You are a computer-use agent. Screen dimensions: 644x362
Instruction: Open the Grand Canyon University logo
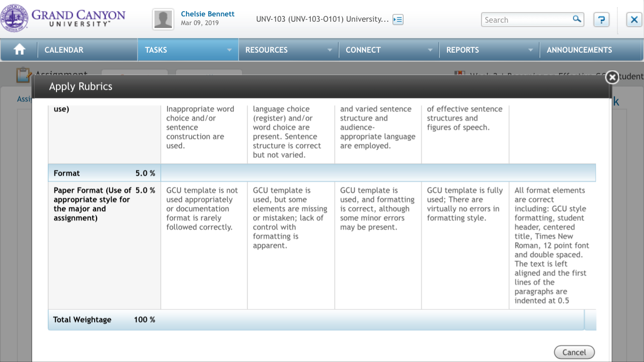pos(63,18)
